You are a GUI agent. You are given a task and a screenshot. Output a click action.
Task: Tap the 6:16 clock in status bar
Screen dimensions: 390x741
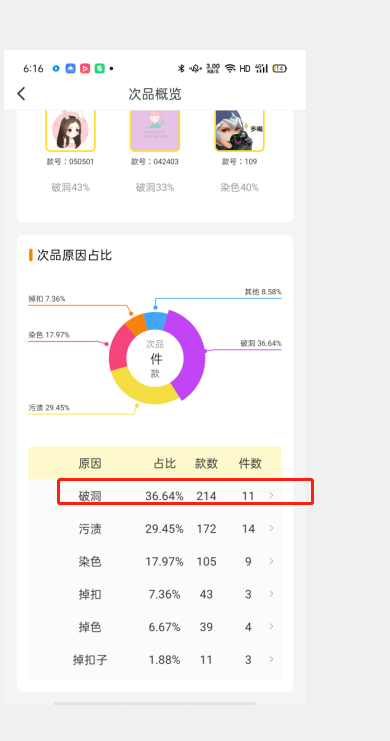click(33, 69)
